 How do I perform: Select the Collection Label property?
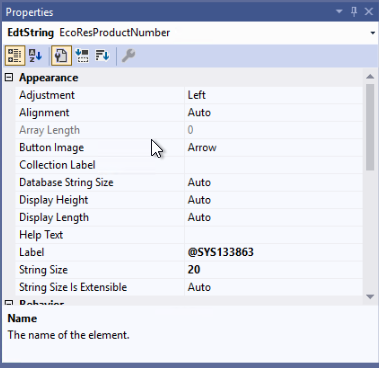(100, 165)
